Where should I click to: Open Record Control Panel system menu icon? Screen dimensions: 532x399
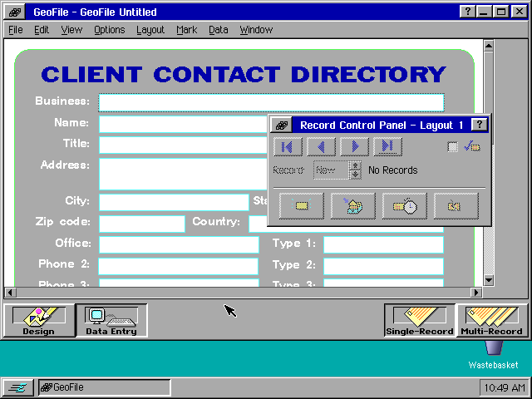[x=281, y=126]
